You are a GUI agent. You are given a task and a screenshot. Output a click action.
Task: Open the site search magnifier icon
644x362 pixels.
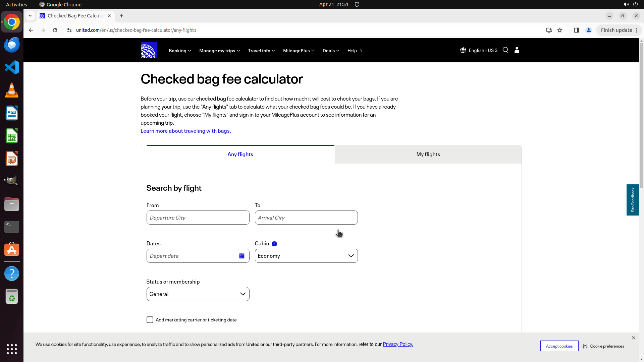pyautogui.click(x=505, y=50)
